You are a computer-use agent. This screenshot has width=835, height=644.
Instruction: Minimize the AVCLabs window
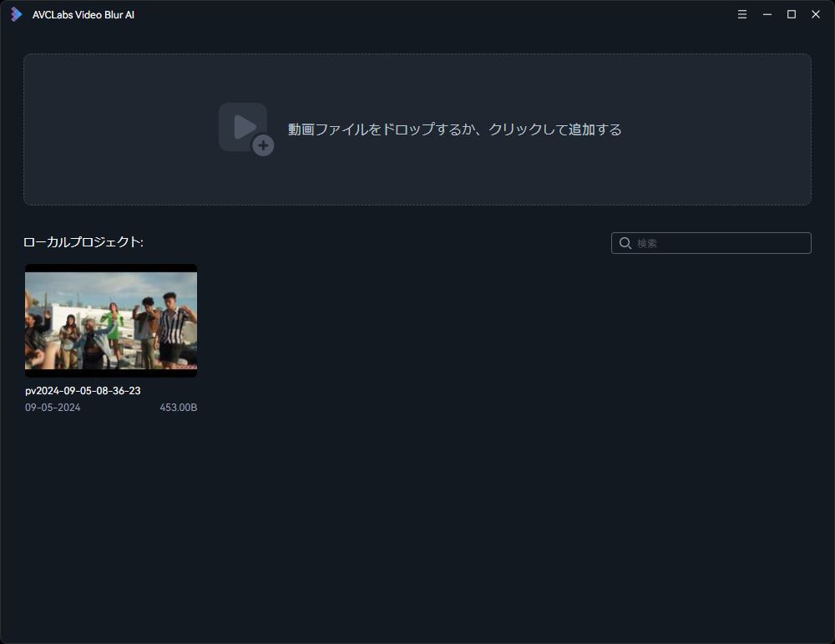(x=767, y=14)
